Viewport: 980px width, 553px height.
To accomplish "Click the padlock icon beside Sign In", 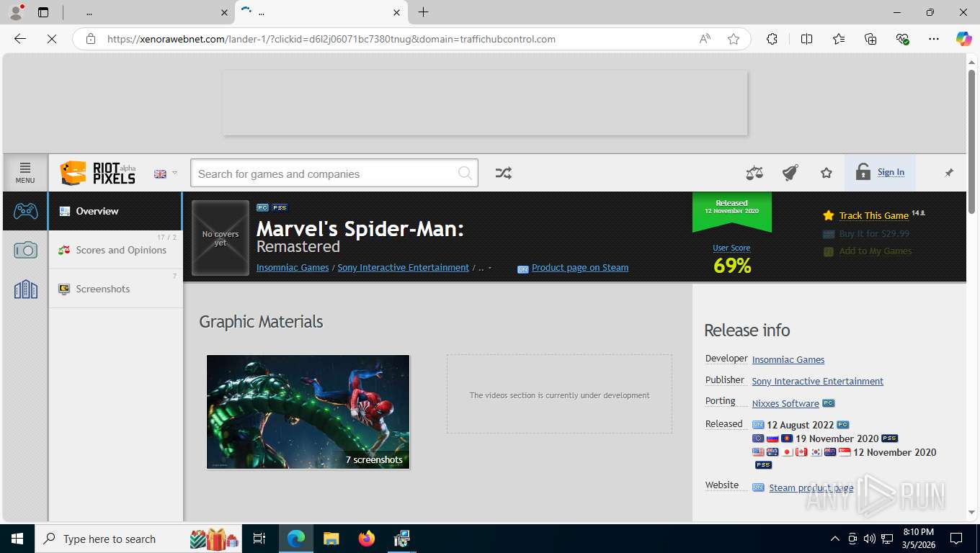I will coord(863,171).
